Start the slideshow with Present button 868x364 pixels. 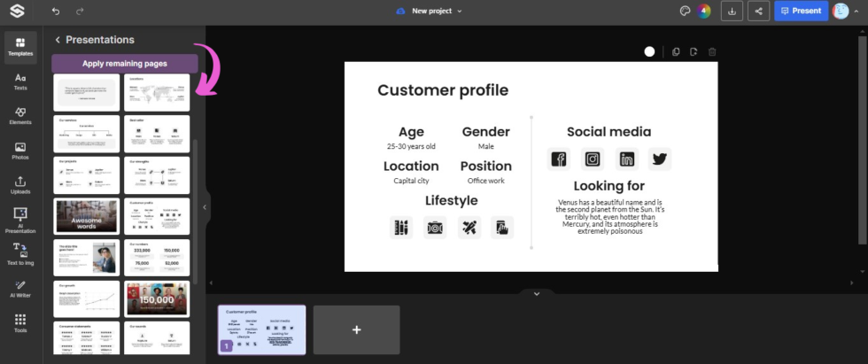coord(801,11)
